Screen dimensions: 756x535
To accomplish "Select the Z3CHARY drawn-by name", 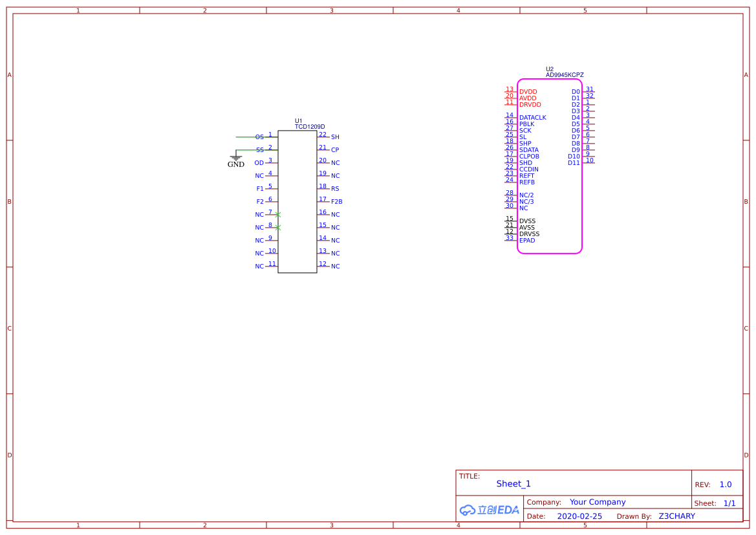I will 676,516.
